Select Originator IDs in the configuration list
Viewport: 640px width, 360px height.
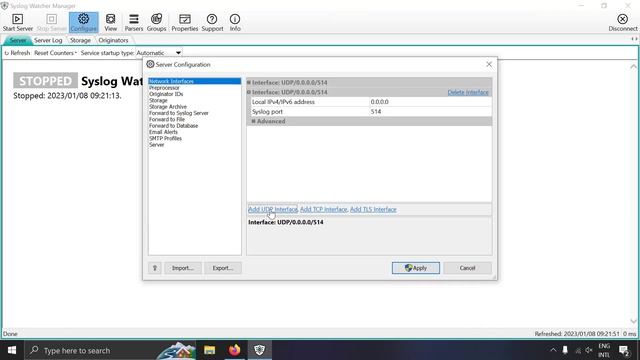click(166, 94)
